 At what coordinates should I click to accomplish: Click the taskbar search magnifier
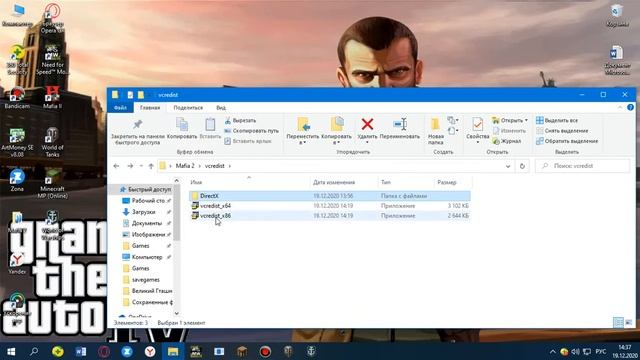tap(34, 351)
